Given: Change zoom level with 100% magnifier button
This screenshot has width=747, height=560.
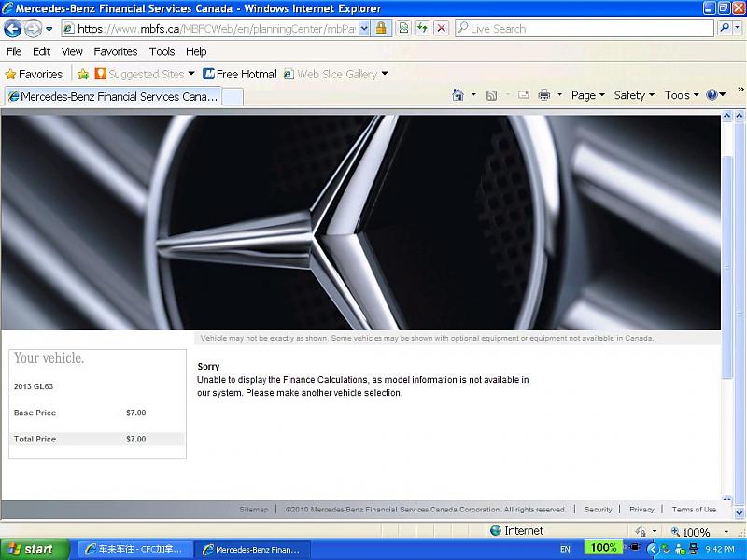Looking at the screenshot, I should point(690,531).
